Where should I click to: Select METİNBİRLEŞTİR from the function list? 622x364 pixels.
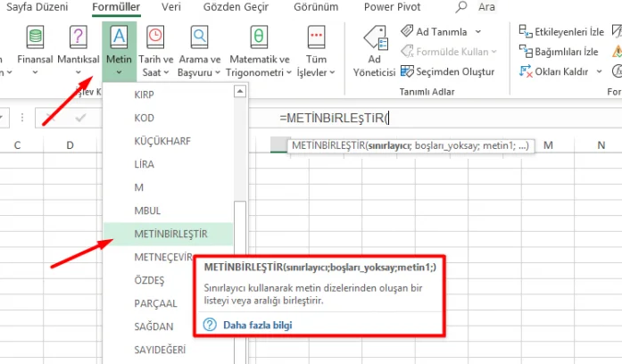point(170,234)
